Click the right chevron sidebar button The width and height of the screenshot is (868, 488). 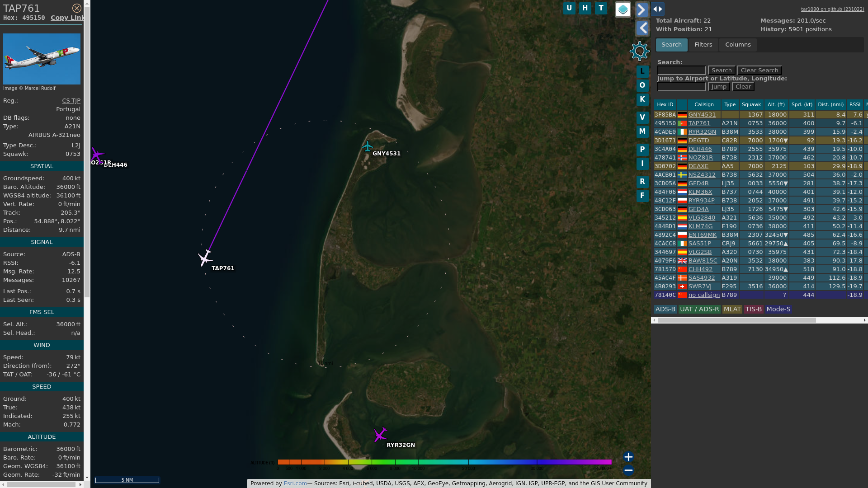[642, 9]
